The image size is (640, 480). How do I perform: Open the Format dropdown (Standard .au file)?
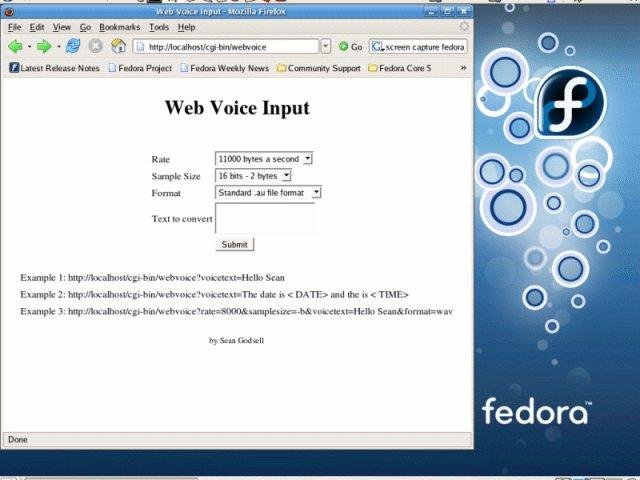(x=268, y=193)
